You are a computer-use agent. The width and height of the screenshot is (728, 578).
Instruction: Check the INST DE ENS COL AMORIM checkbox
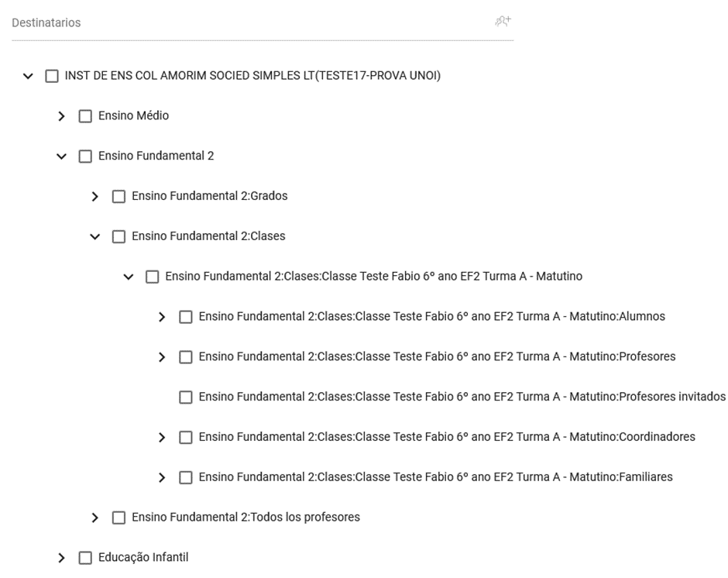52,76
